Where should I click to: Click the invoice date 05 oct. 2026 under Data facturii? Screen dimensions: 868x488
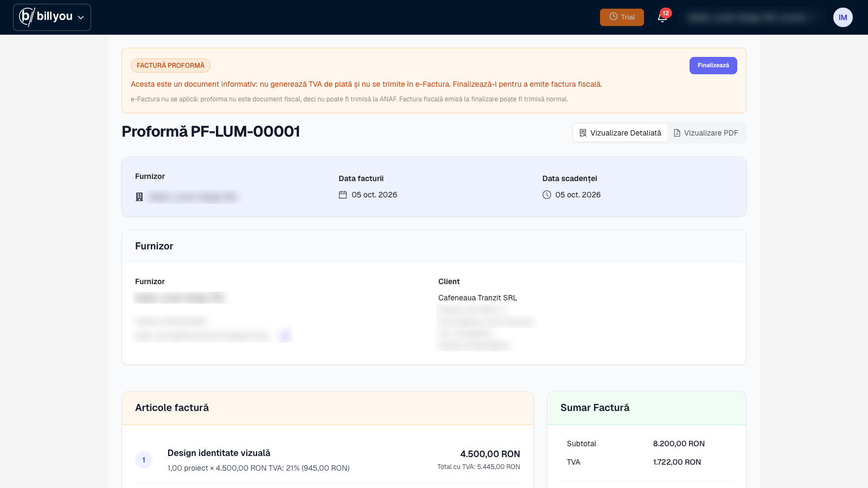[374, 195]
